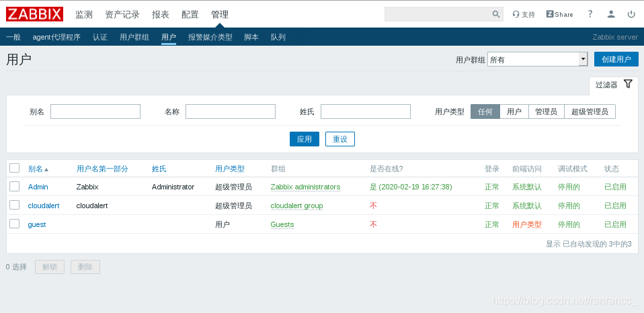Screen dimensions: 644x313
Task: Open the support headset link
Action: click(524, 14)
